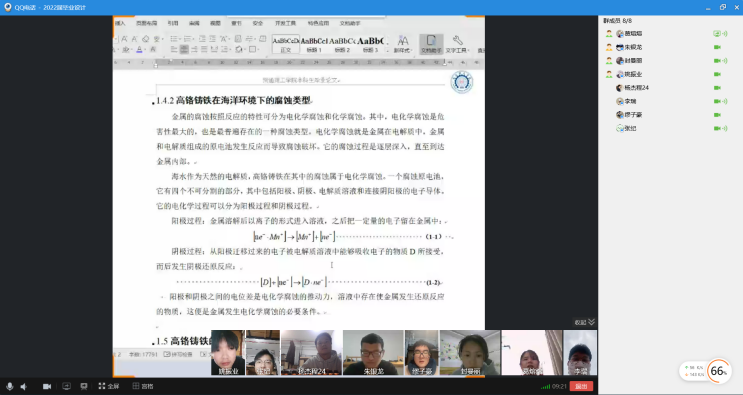Open the 视图 ribbon tab

click(x=215, y=23)
